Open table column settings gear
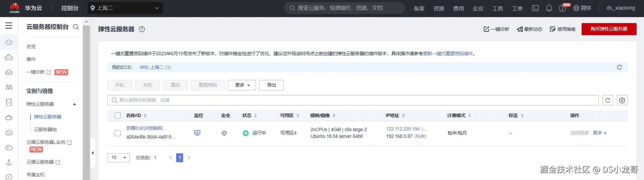This screenshot has height=180, width=644. point(622,100)
